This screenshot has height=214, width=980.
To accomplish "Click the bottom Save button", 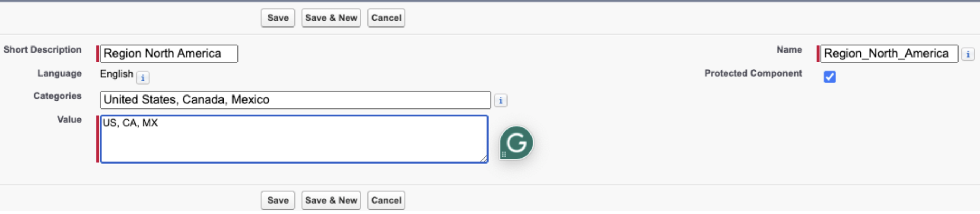I will coord(278,200).
